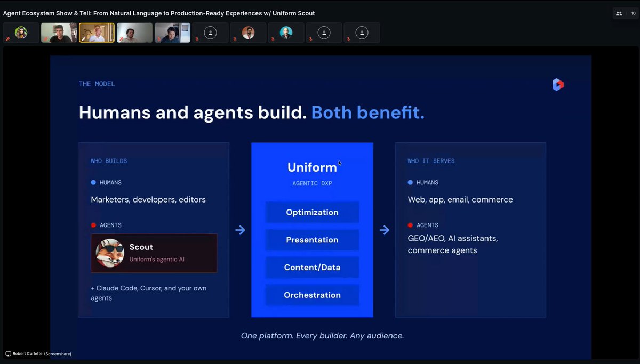Click the arrow between Who Builds and Uniform
Viewport: 640px width, 364px height.
[240, 230]
